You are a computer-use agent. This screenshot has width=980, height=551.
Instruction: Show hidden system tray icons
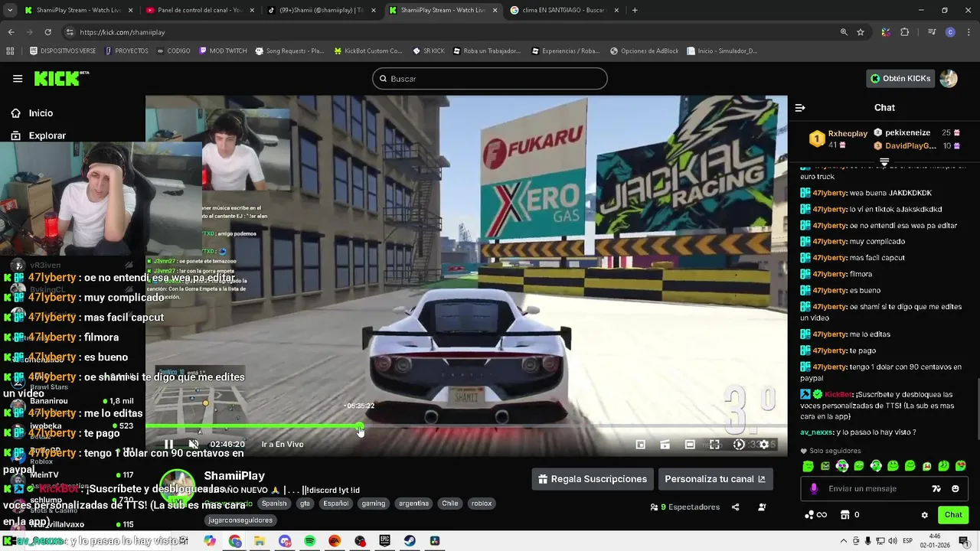844,541
